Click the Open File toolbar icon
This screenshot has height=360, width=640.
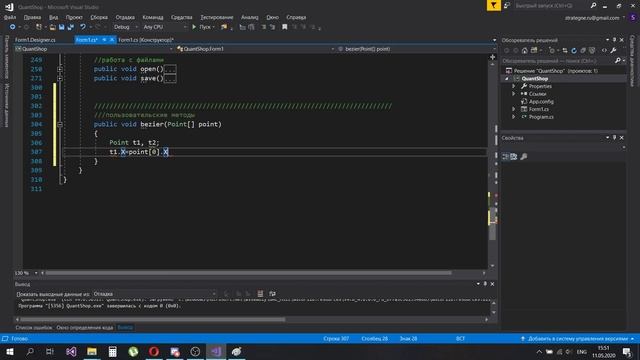(52, 27)
